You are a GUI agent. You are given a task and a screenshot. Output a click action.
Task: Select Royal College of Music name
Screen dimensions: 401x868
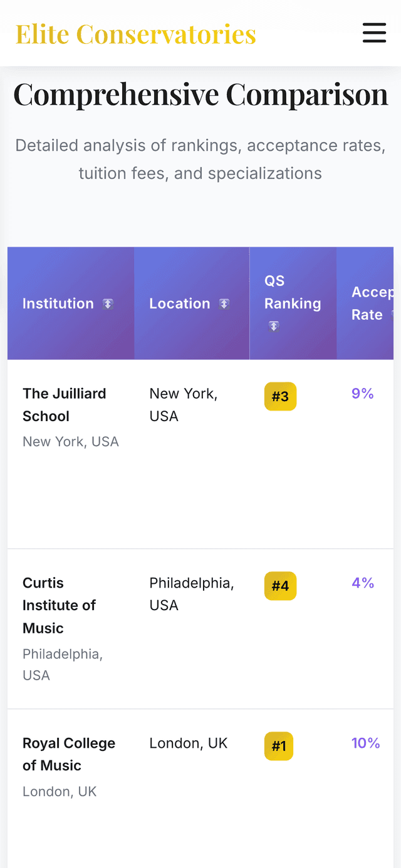click(x=69, y=754)
